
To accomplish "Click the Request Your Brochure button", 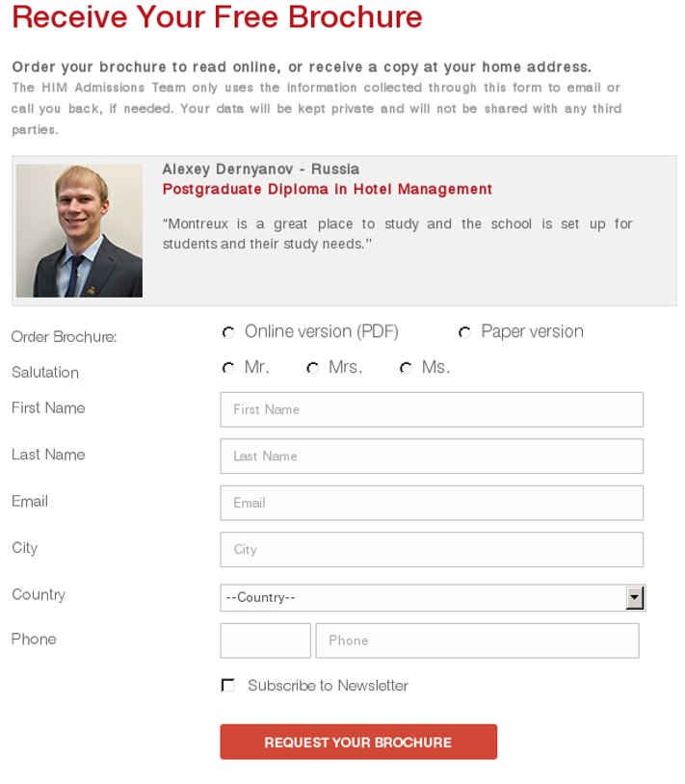I will [358, 742].
